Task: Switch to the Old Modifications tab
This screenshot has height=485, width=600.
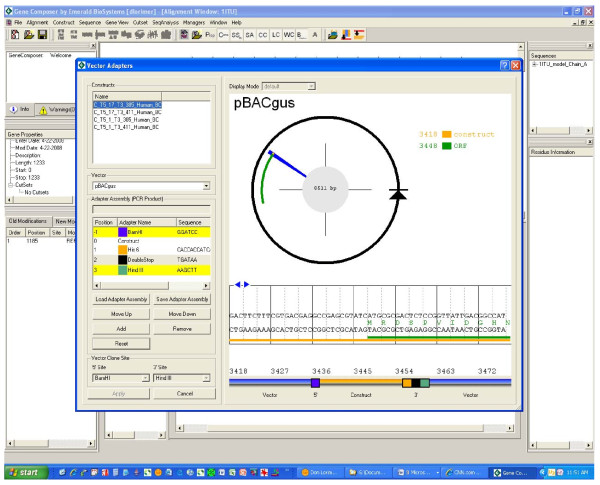Action: coord(28,221)
